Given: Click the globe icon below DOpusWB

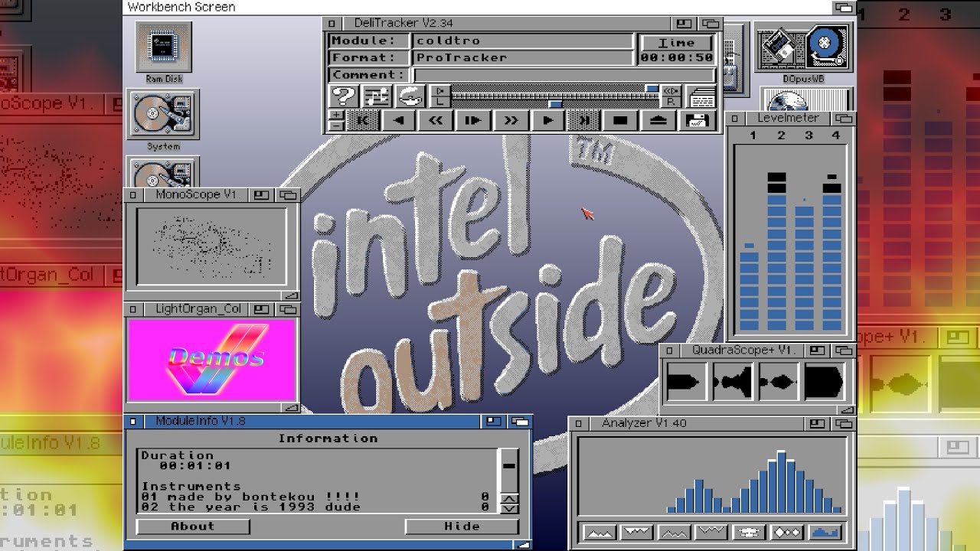Looking at the screenshot, I should (x=805, y=99).
